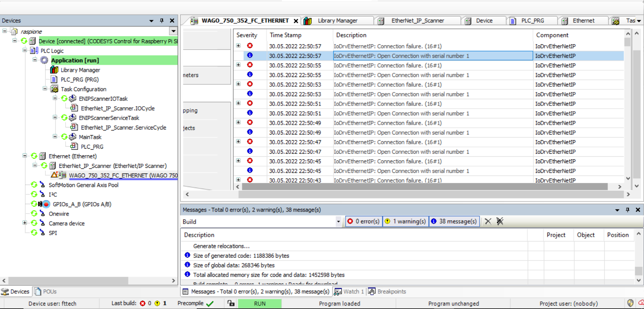Switch to the EtherNet_IP_Scanner tab
This screenshot has width=644, height=309.
click(x=417, y=21)
